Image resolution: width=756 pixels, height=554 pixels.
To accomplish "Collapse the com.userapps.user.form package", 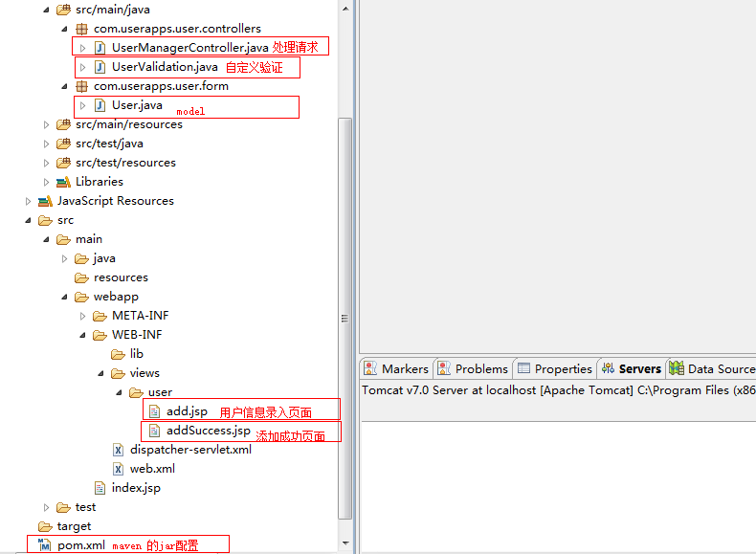I will click(65, 86).
